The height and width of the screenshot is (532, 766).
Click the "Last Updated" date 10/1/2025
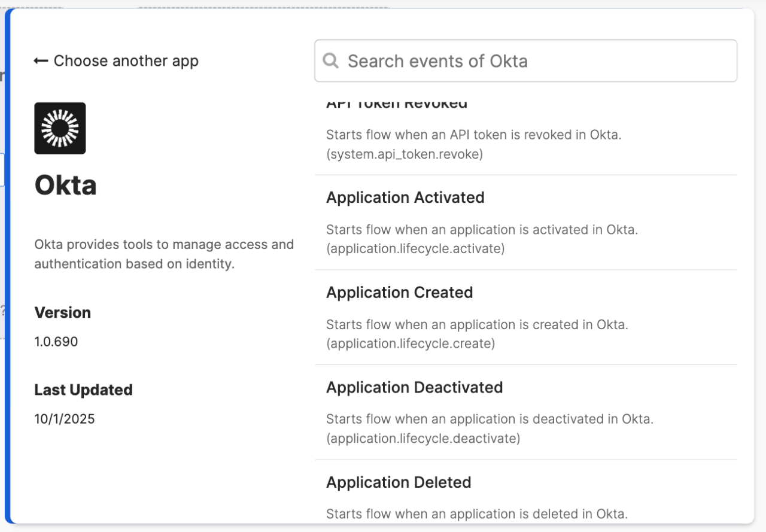64,418
